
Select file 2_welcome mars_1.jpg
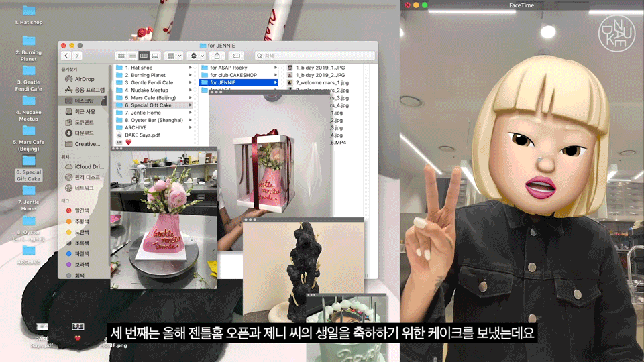click(319, 82)
